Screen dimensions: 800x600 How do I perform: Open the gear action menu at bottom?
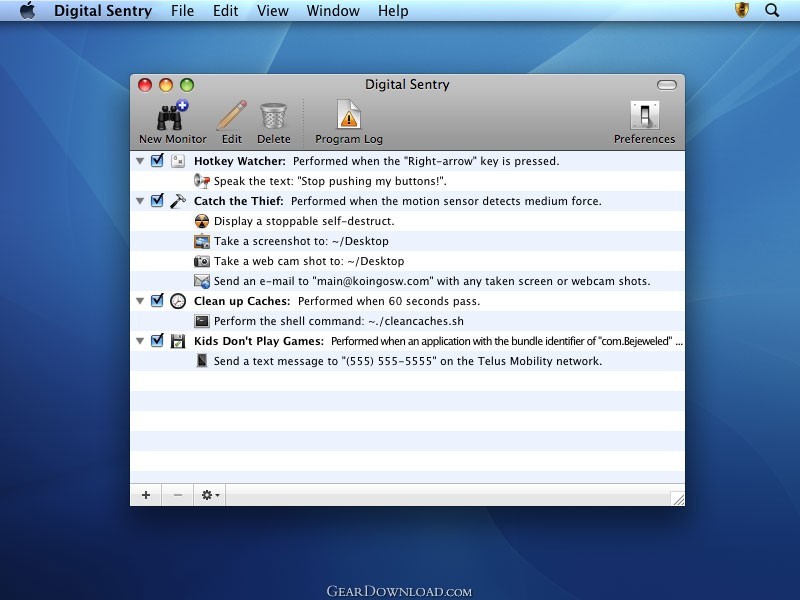210,495
